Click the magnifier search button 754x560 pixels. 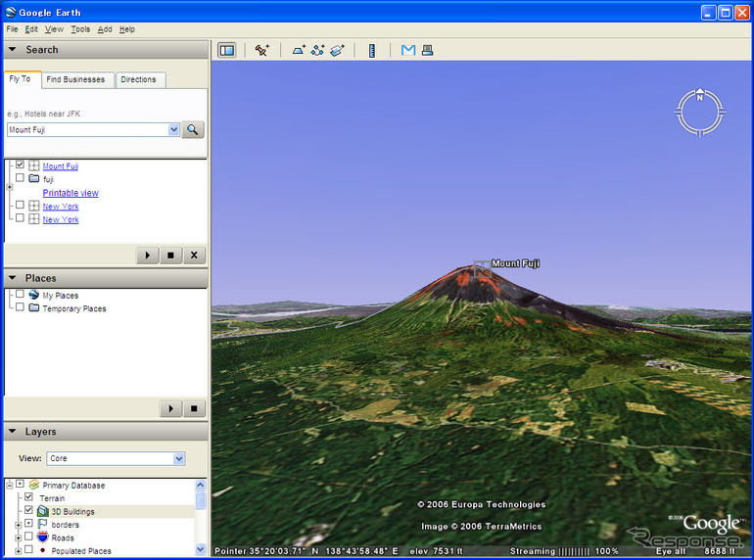[x=193, y=129]
